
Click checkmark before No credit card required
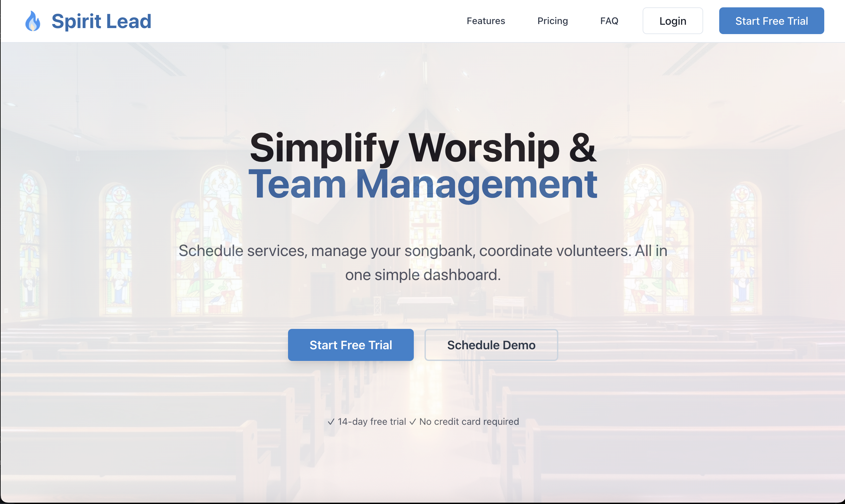click(x=413, y=422)
